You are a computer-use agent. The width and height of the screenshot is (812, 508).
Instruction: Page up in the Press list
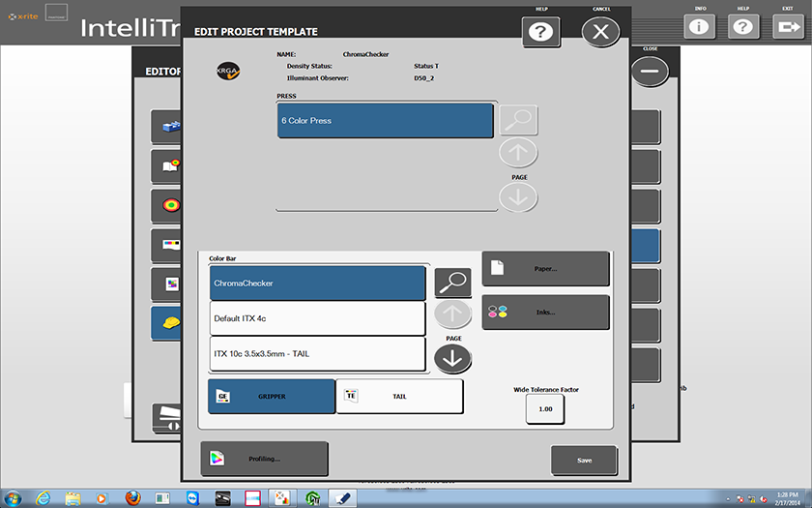(x=518, y=153)
